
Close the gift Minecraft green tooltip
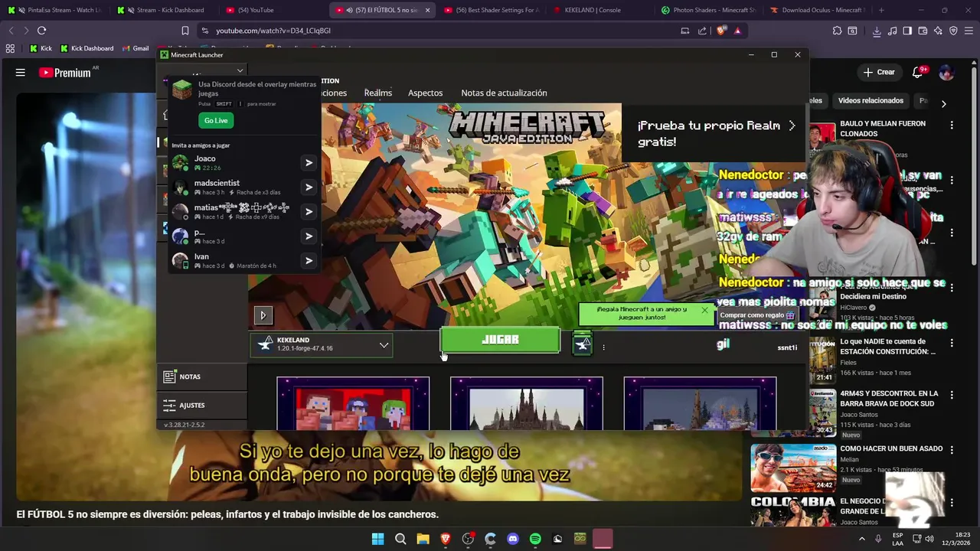point(704,310)
